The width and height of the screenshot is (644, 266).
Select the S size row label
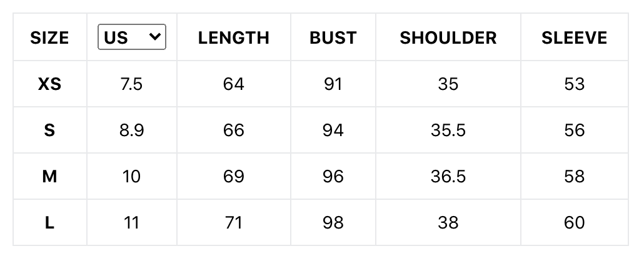pos(49,131)
